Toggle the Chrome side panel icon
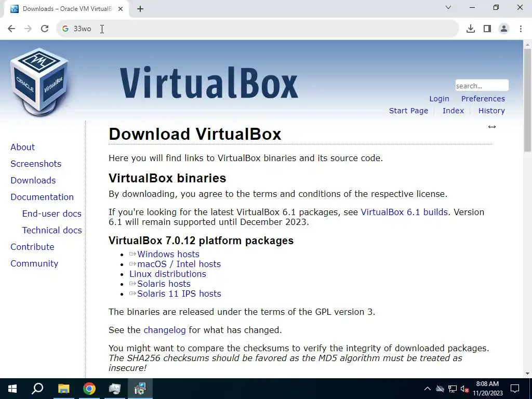The image size is (532, 399). click(x=487, y=29)
